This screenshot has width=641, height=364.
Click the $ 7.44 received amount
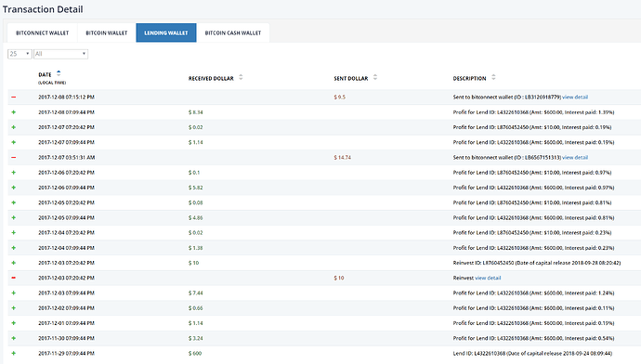pos(195,292)
